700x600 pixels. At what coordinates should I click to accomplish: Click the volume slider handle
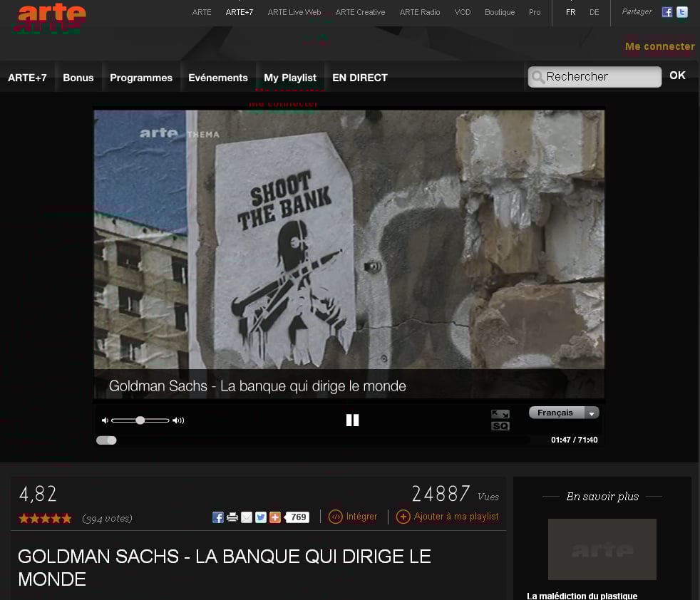click(x=140, y=420)
